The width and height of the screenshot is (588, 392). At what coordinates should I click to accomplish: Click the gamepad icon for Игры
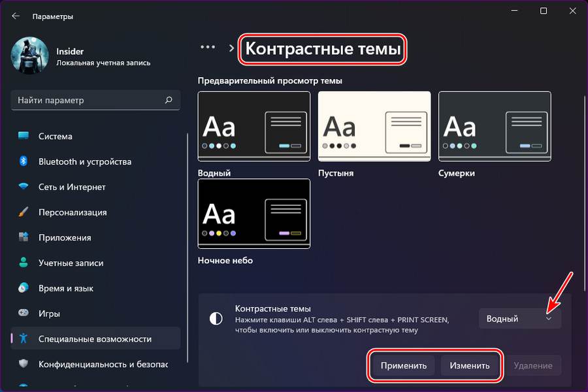[24, 313]
